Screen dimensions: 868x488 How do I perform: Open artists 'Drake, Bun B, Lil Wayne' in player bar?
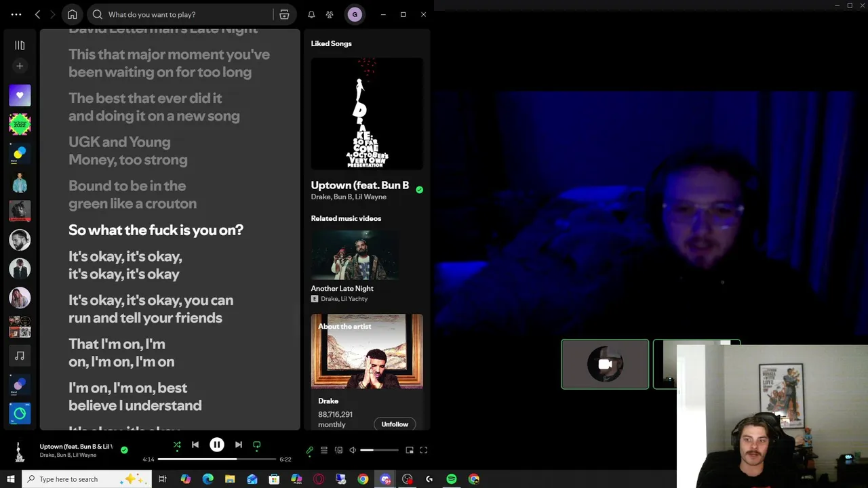point(68,455)
